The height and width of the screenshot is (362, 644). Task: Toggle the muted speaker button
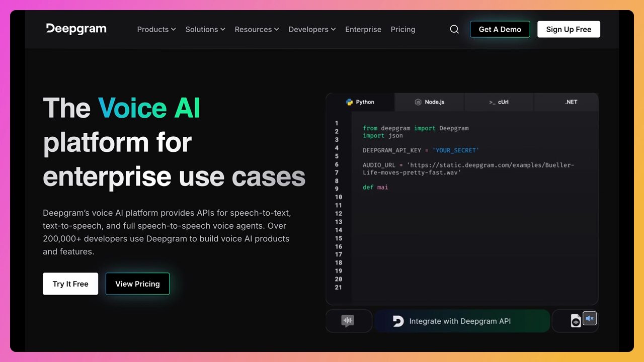[x=590, y=318]
